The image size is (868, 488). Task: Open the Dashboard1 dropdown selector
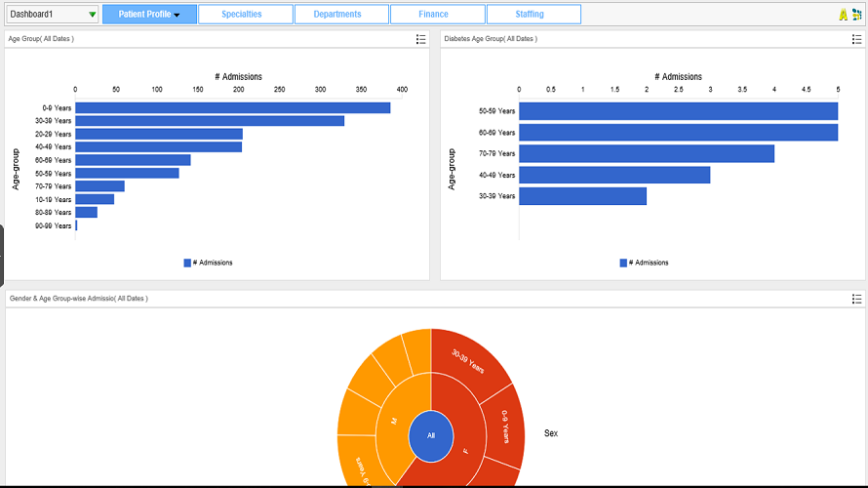53,15
